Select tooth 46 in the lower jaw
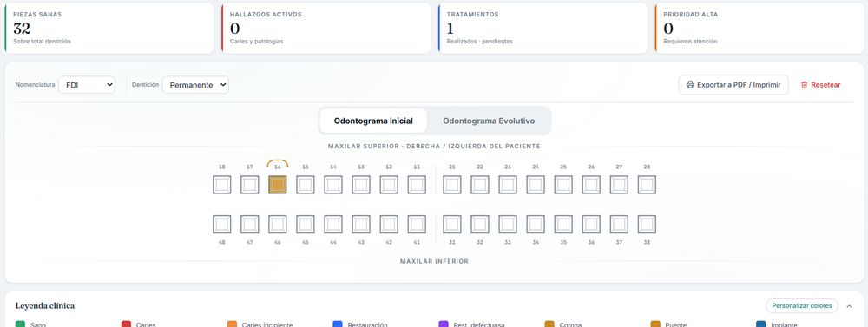Image resolution: width=868 pixels, height=327 pixels. tap(278, 224)
